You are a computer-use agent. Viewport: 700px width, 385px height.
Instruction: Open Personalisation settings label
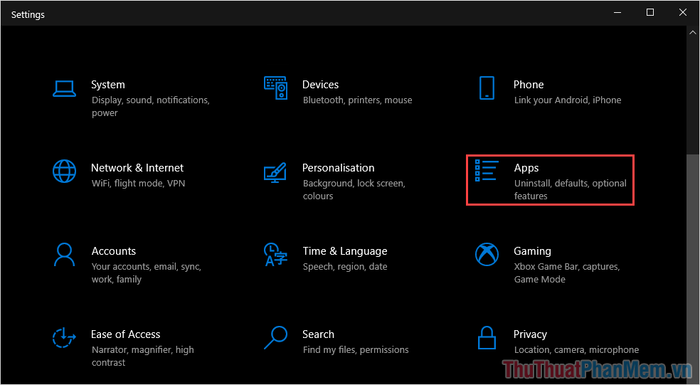338,168
